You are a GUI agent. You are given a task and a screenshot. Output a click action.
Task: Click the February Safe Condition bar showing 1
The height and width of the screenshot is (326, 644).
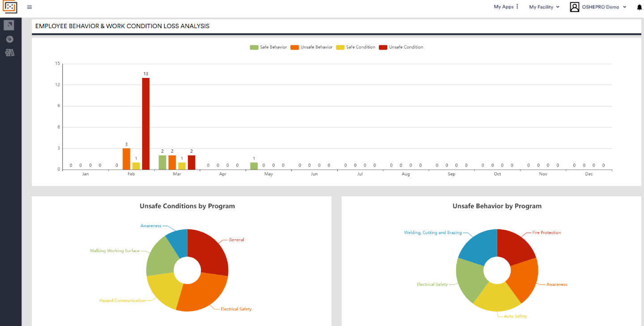(x=136, y=166)
